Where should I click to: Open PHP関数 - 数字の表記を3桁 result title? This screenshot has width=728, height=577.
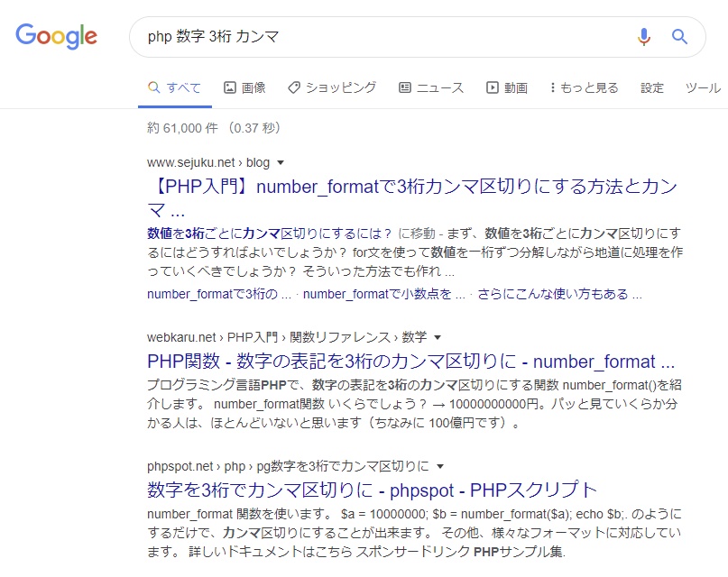pyautogui.click(x=410, y=362)
